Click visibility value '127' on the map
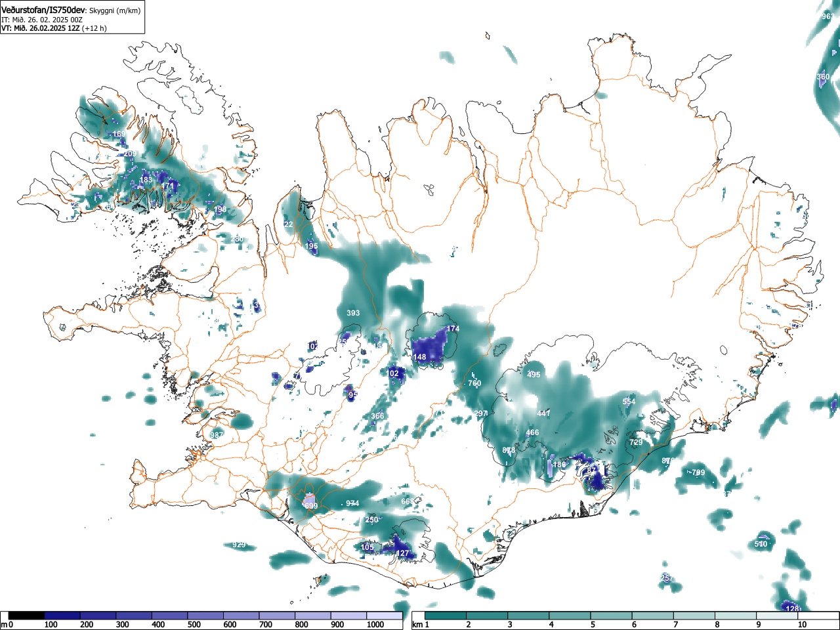Image resolution: width=840 pixels, height=630 pixels. coord(402,553)
